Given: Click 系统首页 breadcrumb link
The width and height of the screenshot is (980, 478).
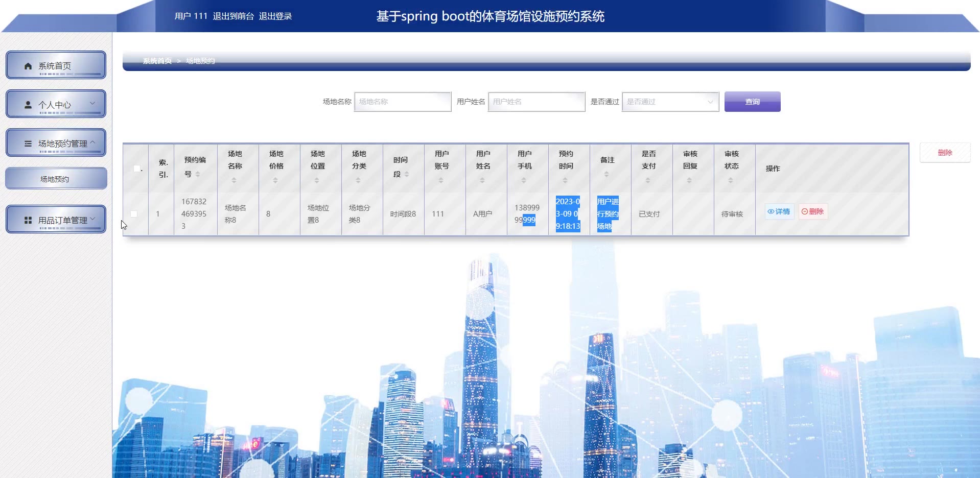Looking at the screenshot, I should 157,61.
